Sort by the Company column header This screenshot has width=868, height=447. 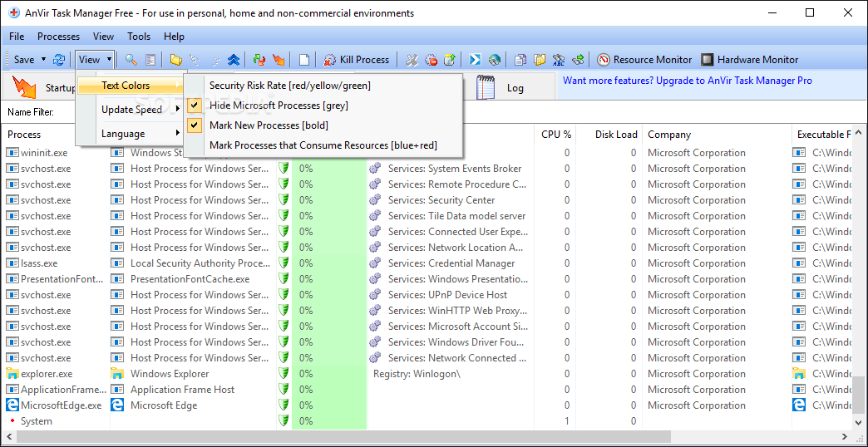pyautogui.click(x=718, y=135)
